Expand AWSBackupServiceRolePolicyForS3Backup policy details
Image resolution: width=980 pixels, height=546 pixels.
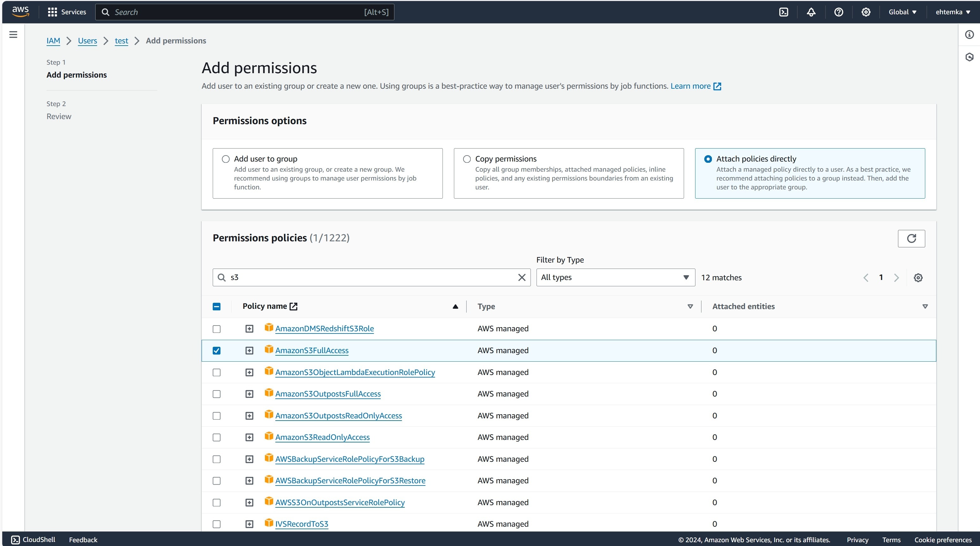249,459
